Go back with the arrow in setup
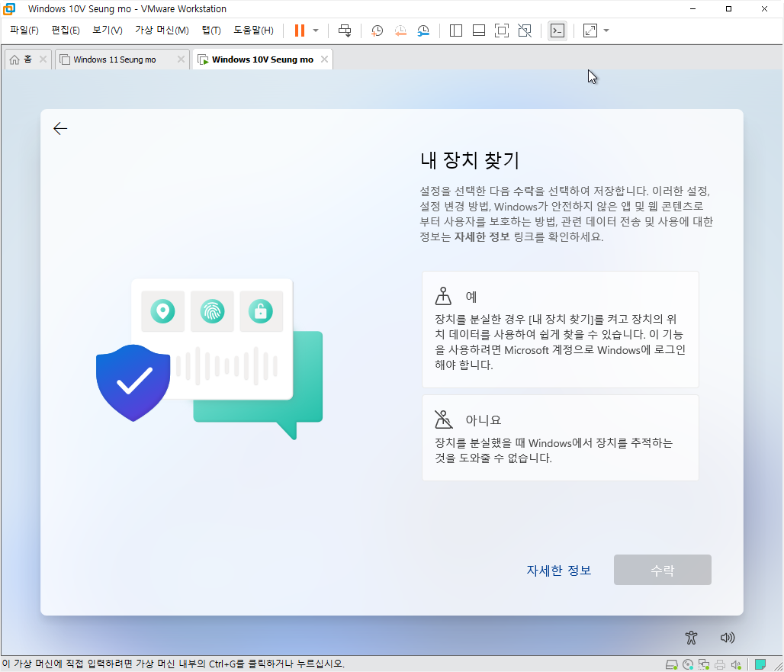784x672 pixels. coord(60,128)
